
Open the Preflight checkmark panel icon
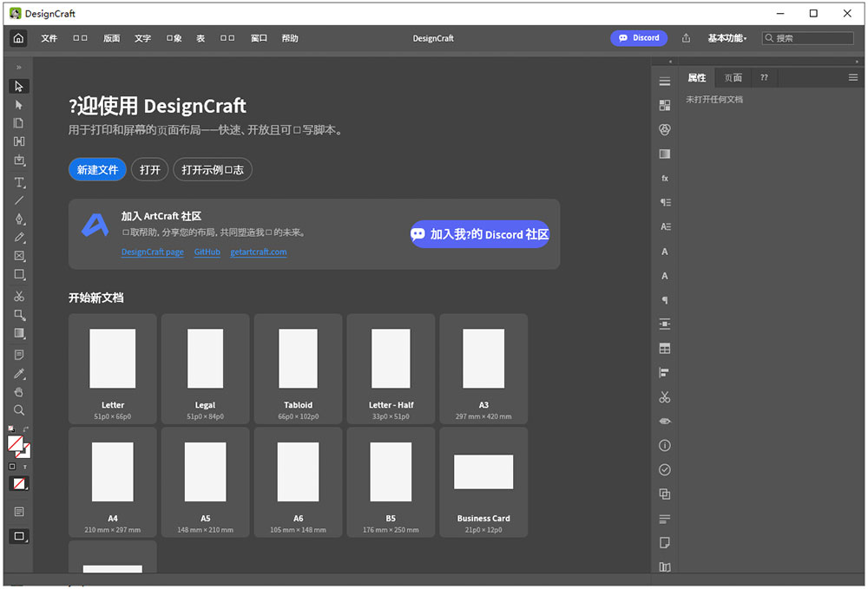coord(665,469)
